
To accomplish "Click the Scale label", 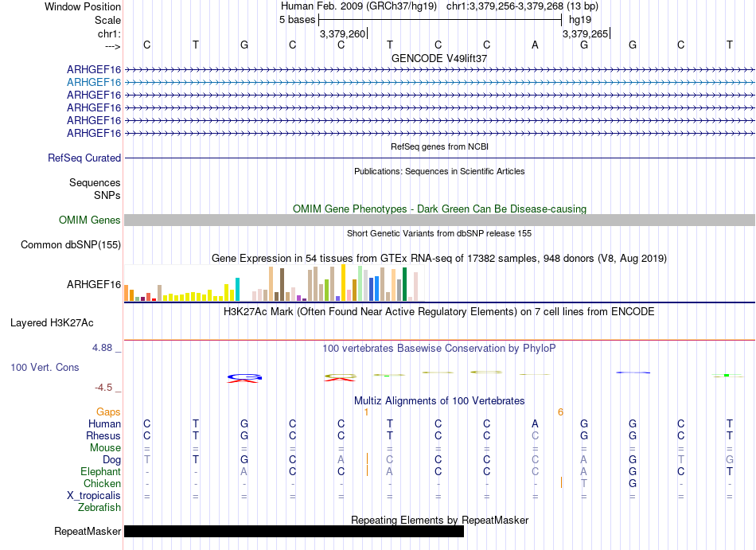I will pyautogui.click(x=107, y=20).
